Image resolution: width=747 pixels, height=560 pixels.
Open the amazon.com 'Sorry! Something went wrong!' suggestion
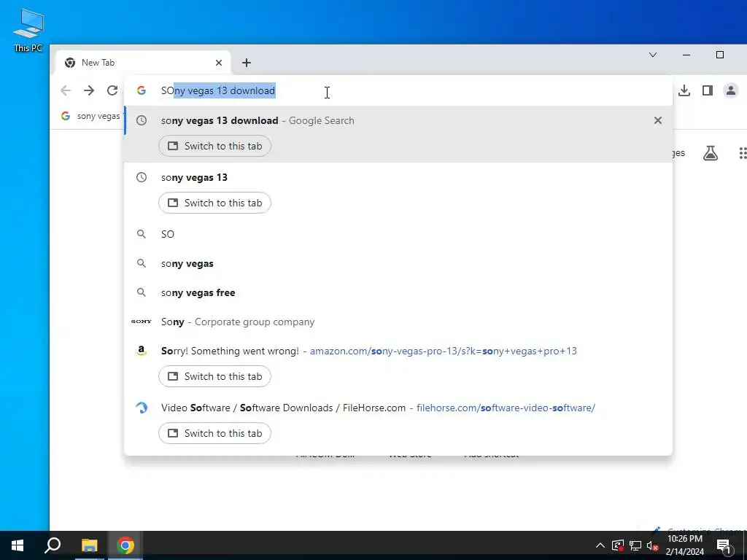coord(398,365)
